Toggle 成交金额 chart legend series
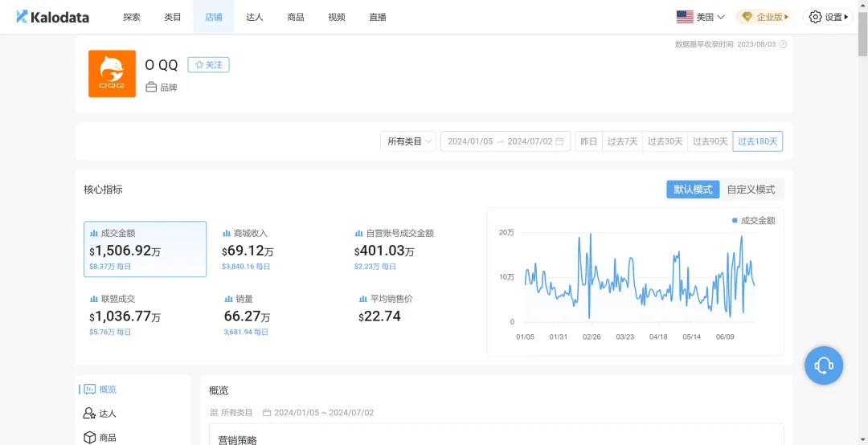868x445 pixels. [753, 220]
